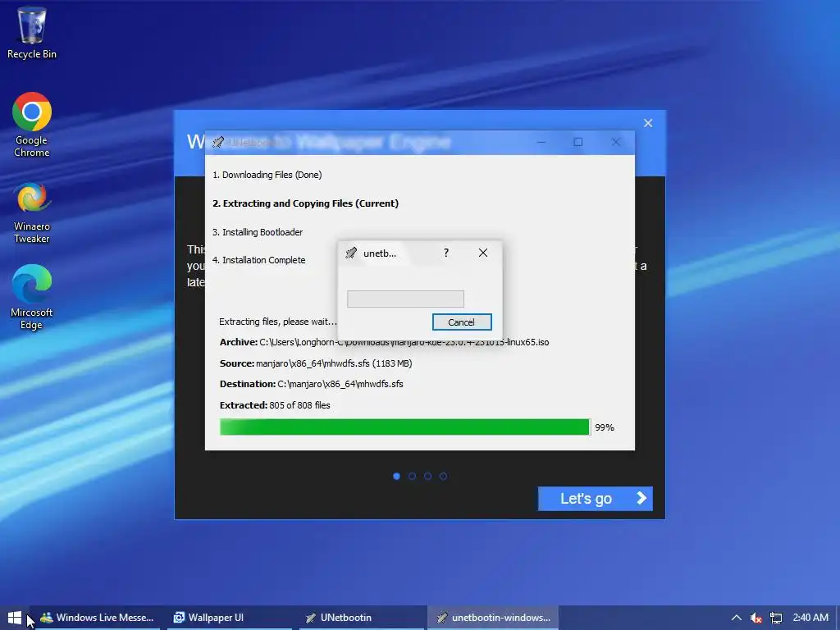Launch Google Chrome from the desktop

32,125
